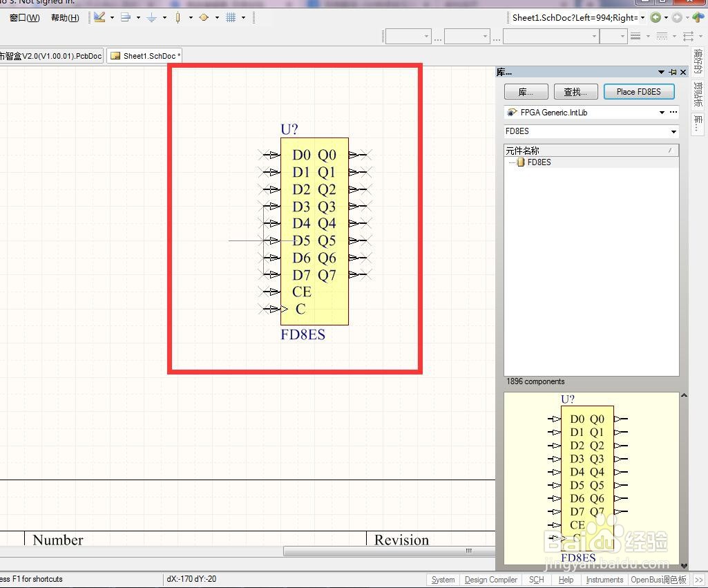
Task: Switch to Sheet1.SchDoc tab
Action: pyautogui.click(x=144, y=56)
